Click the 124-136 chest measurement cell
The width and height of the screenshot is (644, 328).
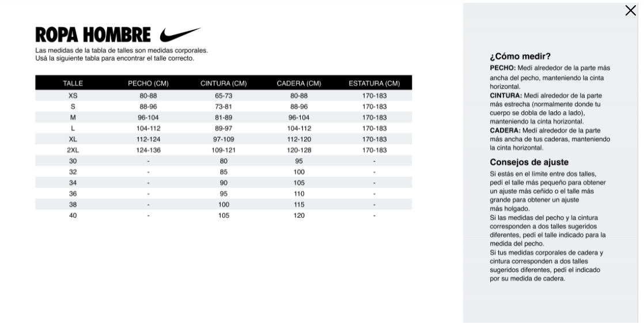[x=148, y=150]
